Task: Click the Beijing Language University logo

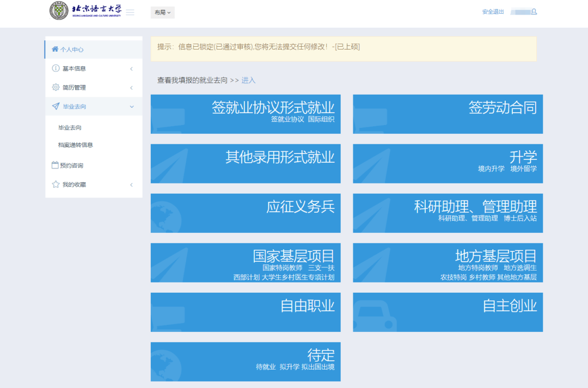Action: point(85,11)
